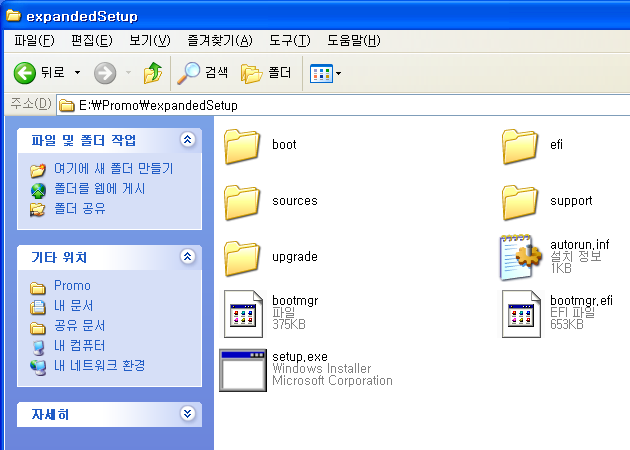Open the 보기(V) menu
This screenshot has width=630, height=450.
pos(149,41)
